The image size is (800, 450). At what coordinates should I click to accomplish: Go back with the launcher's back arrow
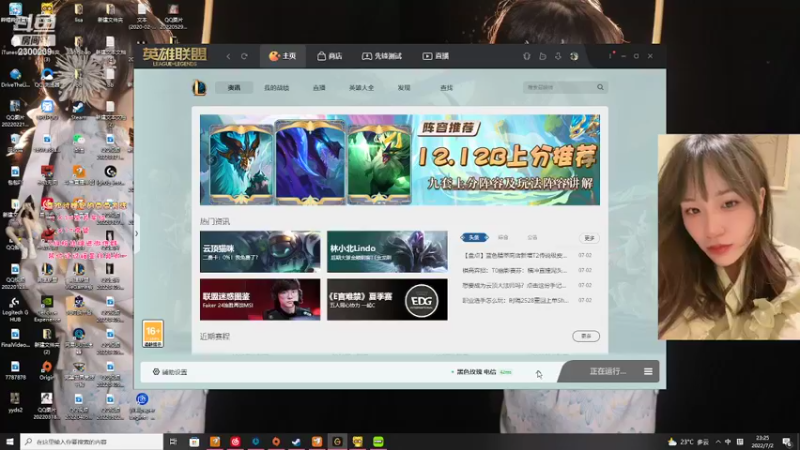click(x=228, y=56)
